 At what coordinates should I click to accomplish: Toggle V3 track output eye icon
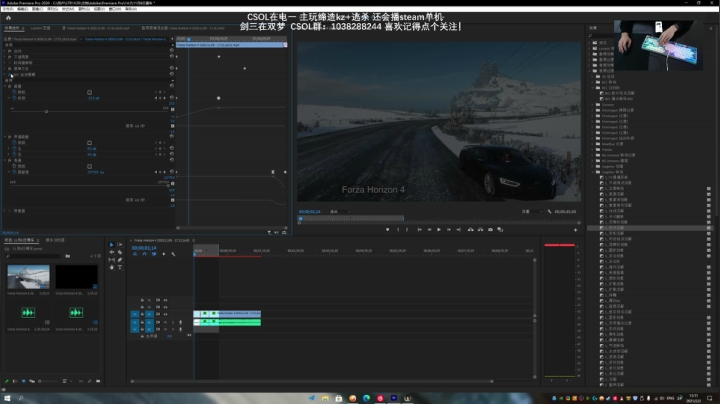tap(165, 300)
